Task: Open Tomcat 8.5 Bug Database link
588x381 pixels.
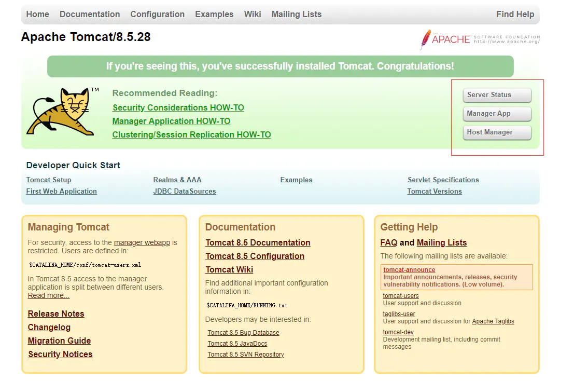Action: 243,333
